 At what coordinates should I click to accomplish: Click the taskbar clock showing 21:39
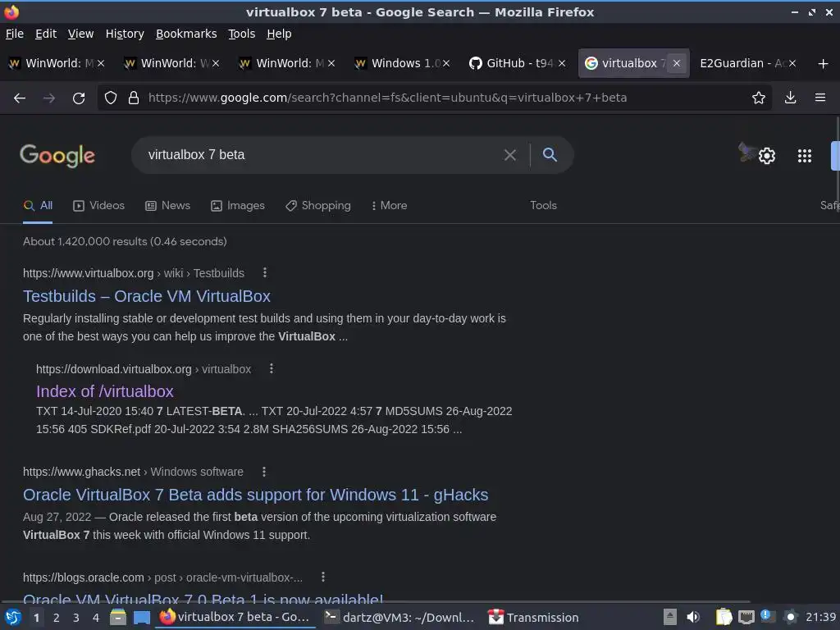click(x=820, y=617)
